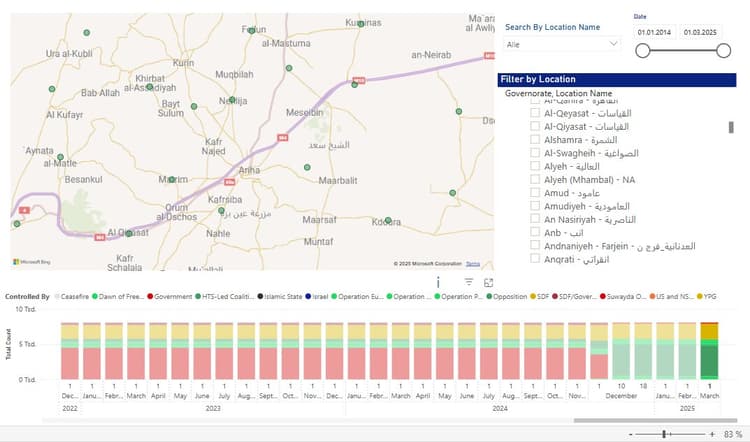
Task: Click the zoom out minus icon
Action: (x=633, y=434)
